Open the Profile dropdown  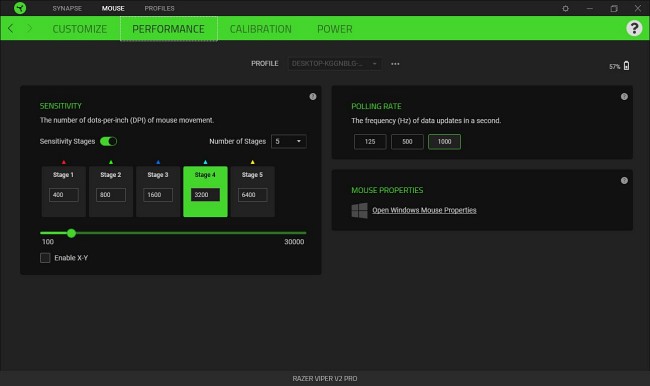tap(334, 63)
